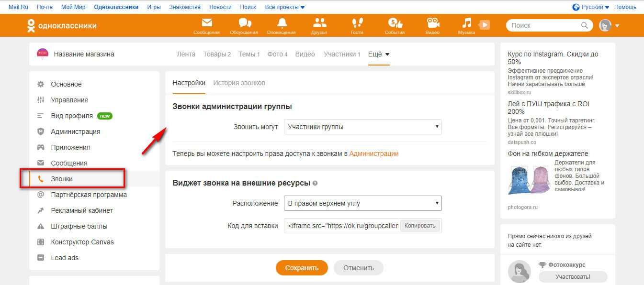Open the Расположение dropdown
Viewport: 644px width, 285px height.
(x=362, y=203)
